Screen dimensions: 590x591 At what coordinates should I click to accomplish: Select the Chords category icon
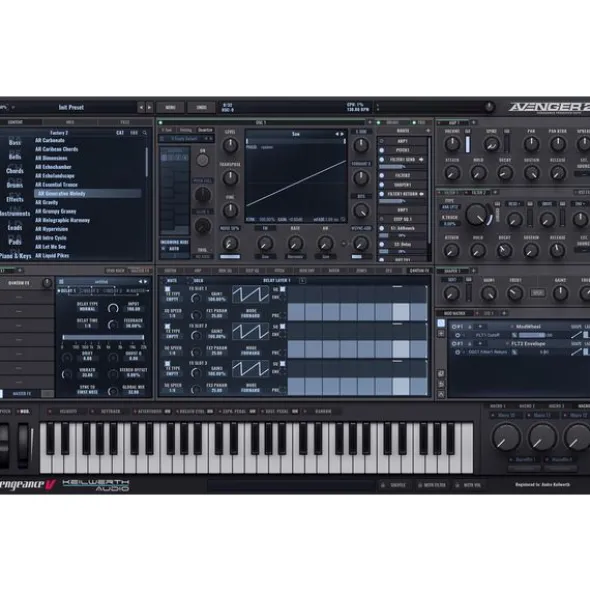coord(15,170)
